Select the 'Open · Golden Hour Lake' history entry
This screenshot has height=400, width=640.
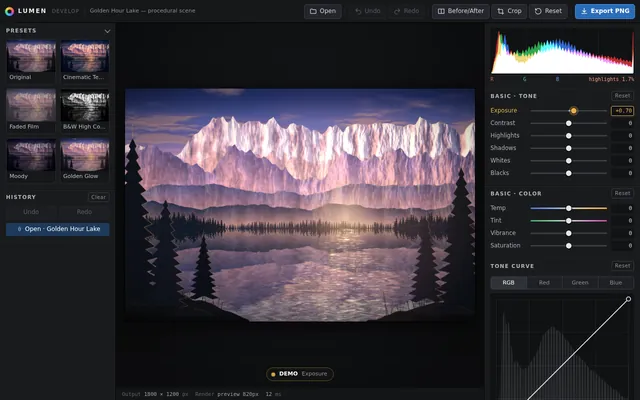coord(58,229)
